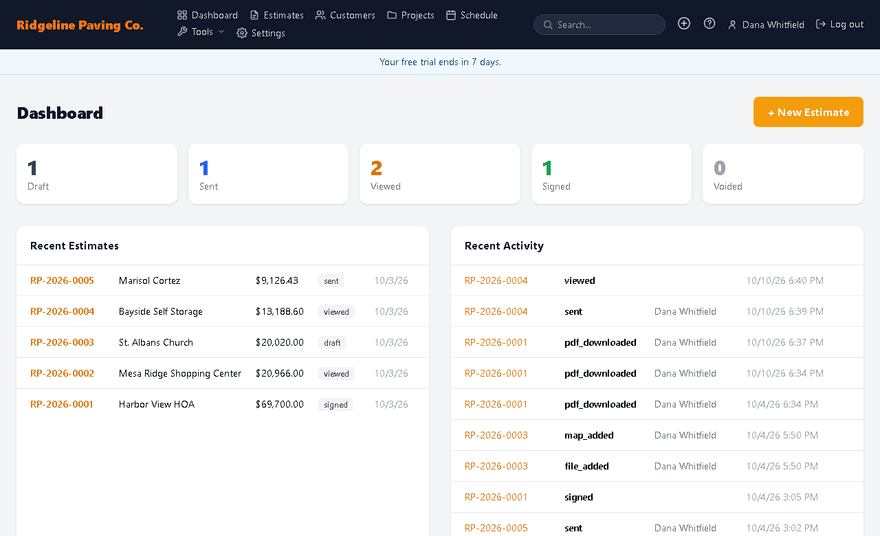This screenshot has width=880, height=536.
Task: Click Ridgeline Paving Co. logo
Action: tap(80, 25)
